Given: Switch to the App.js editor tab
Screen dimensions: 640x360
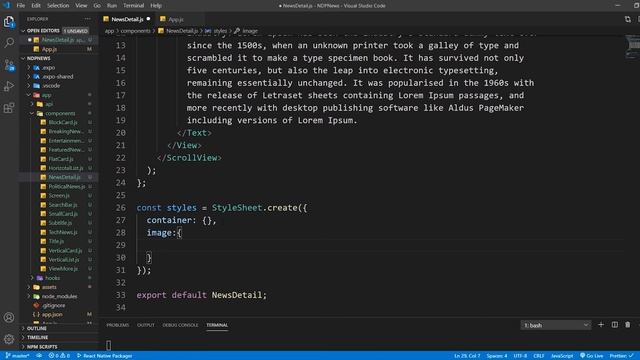Looking at the screenshot, I should point(176,19).
